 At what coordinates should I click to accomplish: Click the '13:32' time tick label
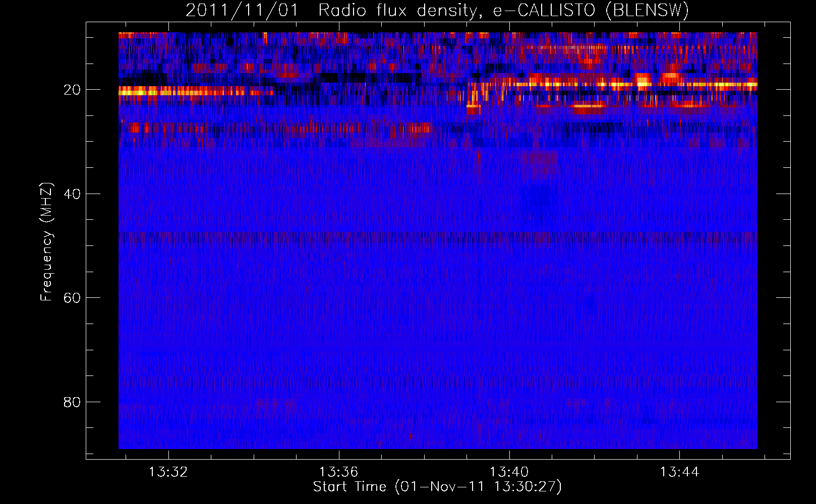[168, 472]
